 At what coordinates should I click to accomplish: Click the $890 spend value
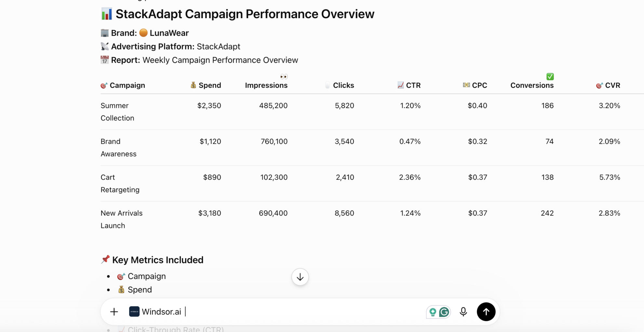[x=212, y=177]
